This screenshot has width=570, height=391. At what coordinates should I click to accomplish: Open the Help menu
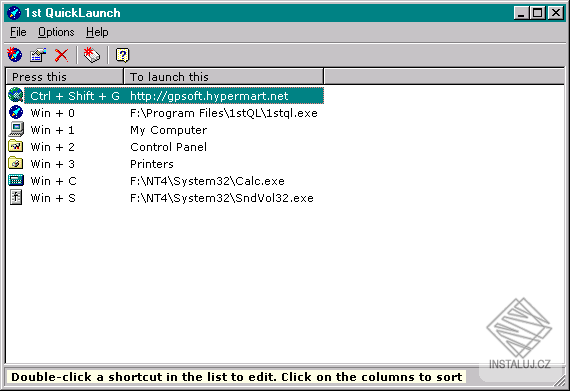tap(97, 32)
